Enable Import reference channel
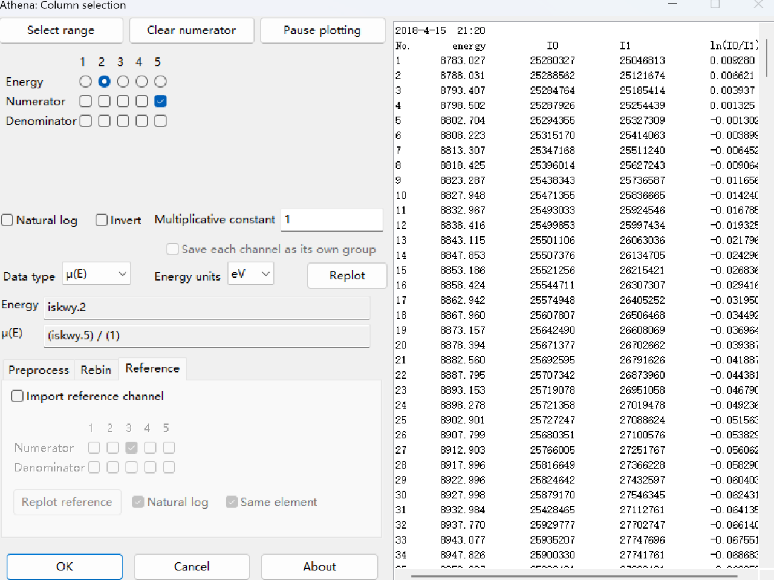Screen dimensions: 775x581 pos(17,396)
